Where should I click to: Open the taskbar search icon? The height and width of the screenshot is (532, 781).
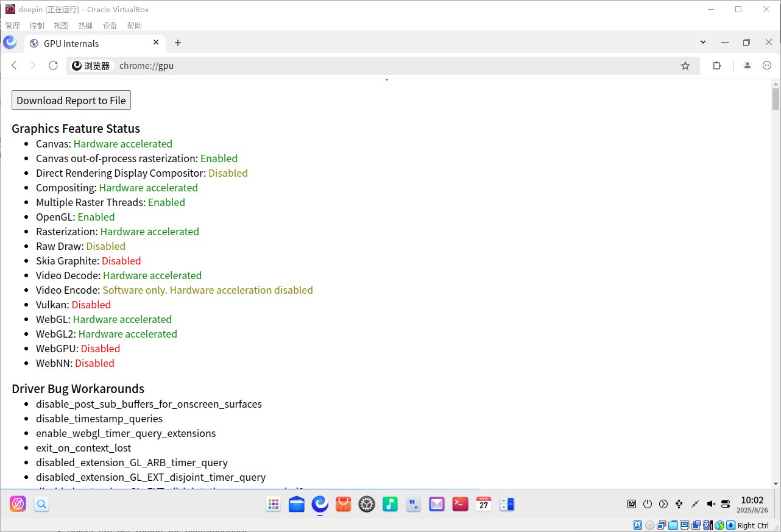[41, 504]
